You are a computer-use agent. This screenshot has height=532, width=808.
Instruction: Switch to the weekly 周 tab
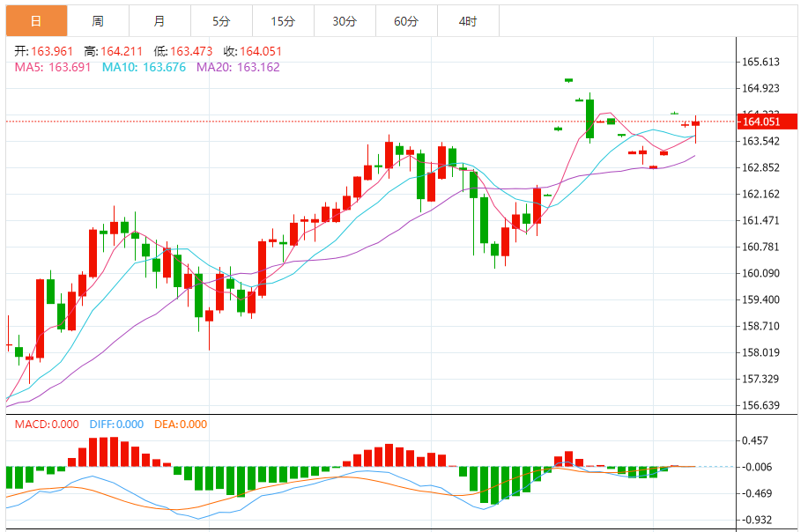[x=98, y=21]
